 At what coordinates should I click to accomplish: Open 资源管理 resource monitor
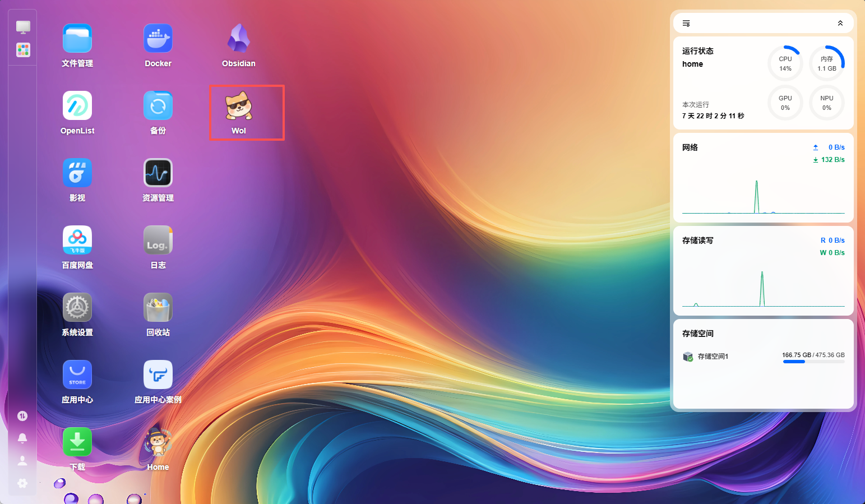[x=158, y=173]
